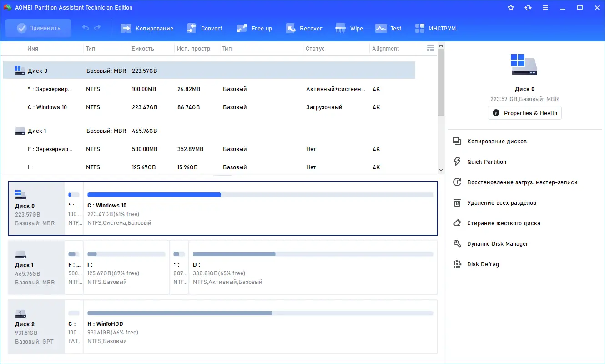Select Диск 0 row in the partition list
This screenshot has height=364, width=605.
coord(209,71)
